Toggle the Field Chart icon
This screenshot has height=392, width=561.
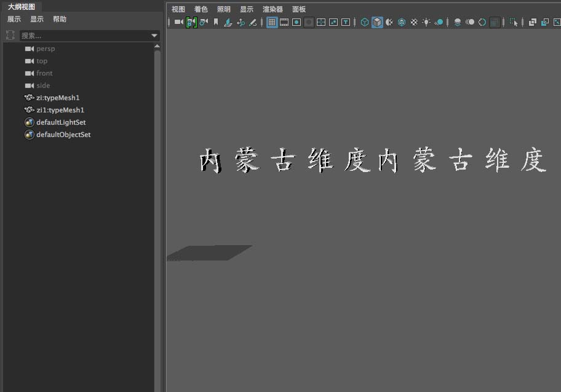tap(321, 22)
